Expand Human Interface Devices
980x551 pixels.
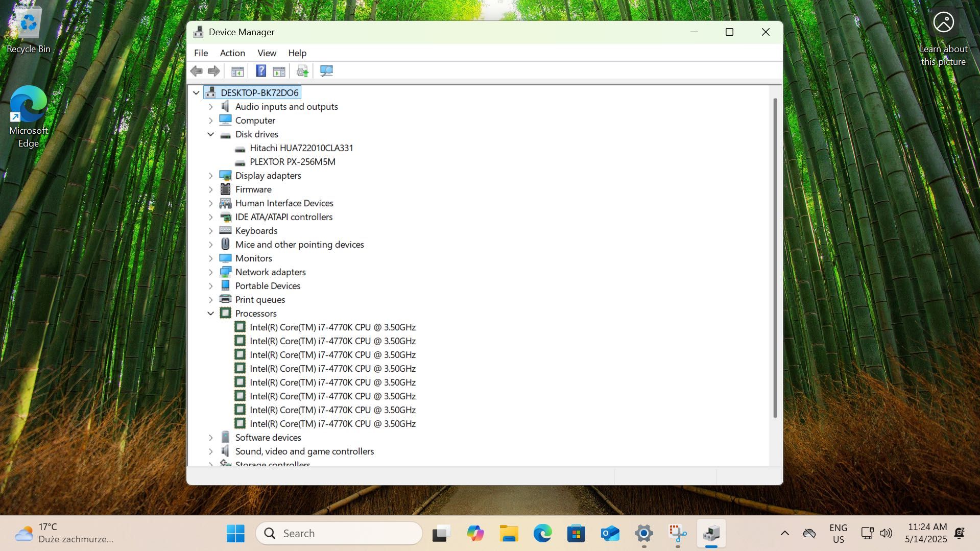click(x=210, y=203)
